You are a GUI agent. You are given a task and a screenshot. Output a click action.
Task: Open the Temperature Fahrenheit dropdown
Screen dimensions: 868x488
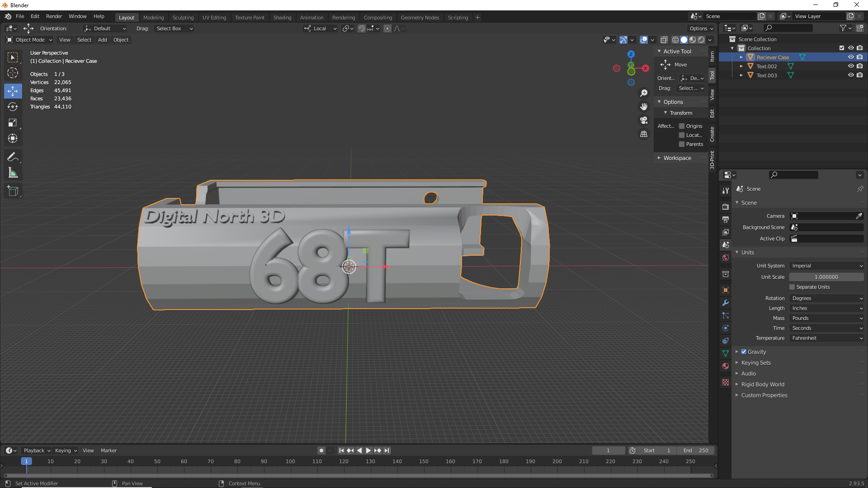826,338
